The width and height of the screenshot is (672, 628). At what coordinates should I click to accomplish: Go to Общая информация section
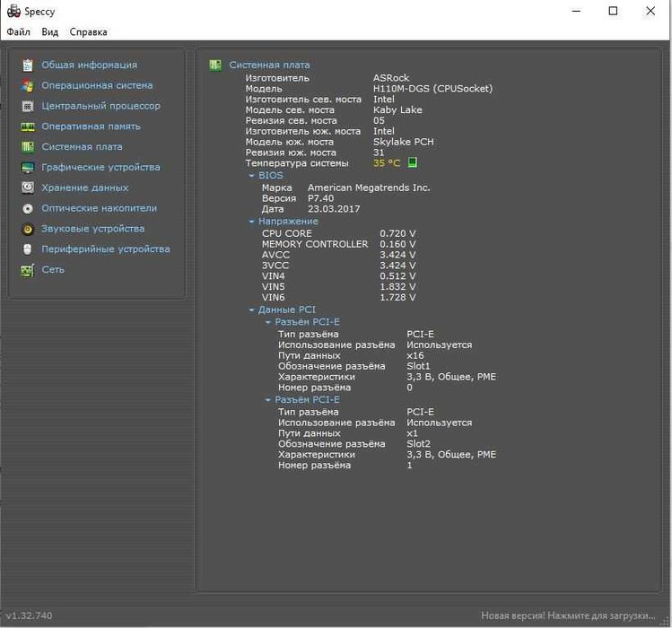click(x=89, y=65)
